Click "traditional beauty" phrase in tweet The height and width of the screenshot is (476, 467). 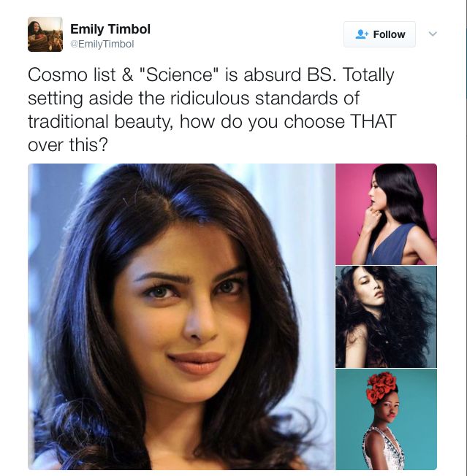pos(101,122)
